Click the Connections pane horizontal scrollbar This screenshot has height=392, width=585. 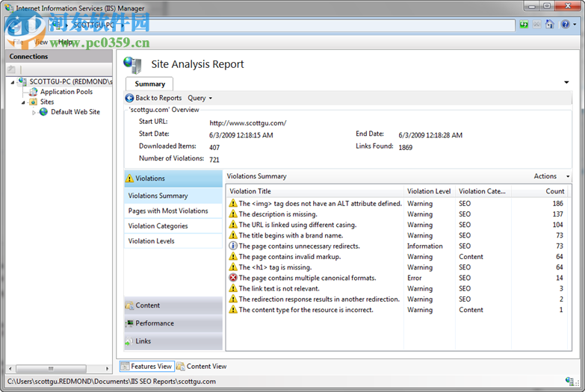[52, 369]
